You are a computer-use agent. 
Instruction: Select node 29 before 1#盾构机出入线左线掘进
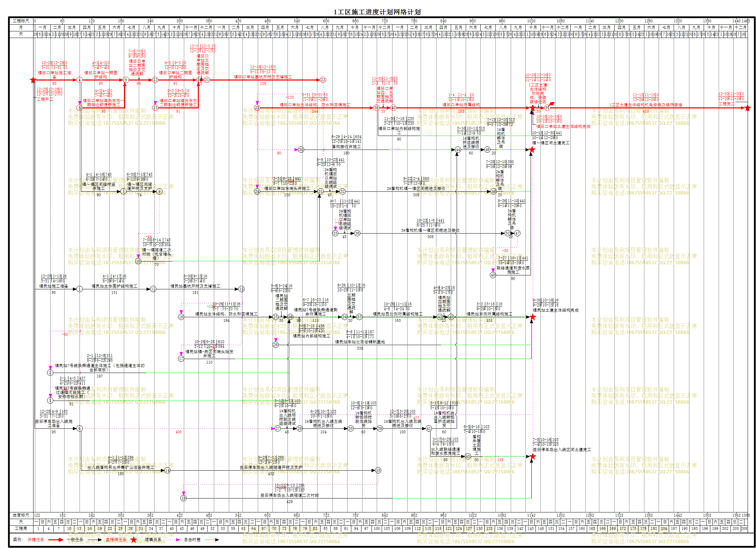[300, 429]
